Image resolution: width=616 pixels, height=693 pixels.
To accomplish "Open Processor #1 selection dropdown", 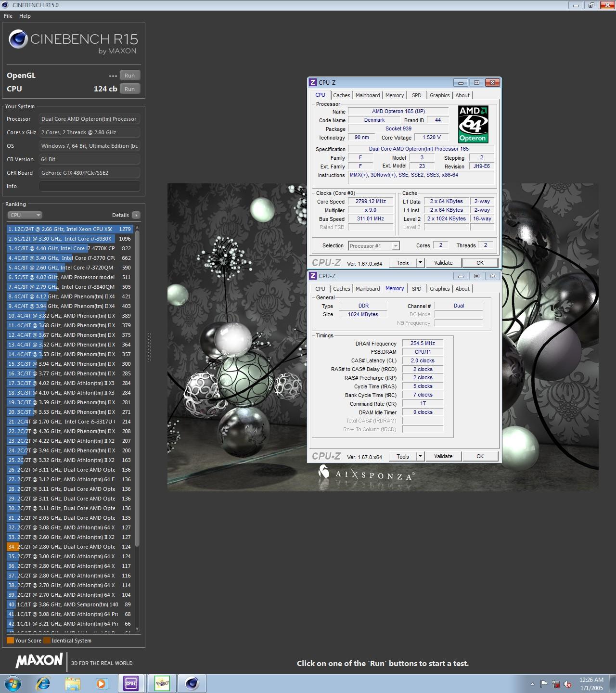I will (374, 246).
